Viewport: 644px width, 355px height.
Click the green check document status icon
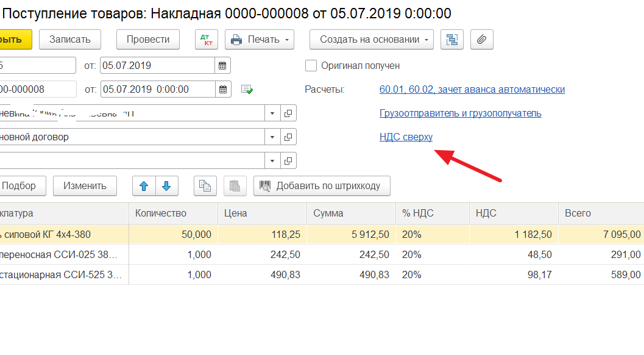[247, 90]
